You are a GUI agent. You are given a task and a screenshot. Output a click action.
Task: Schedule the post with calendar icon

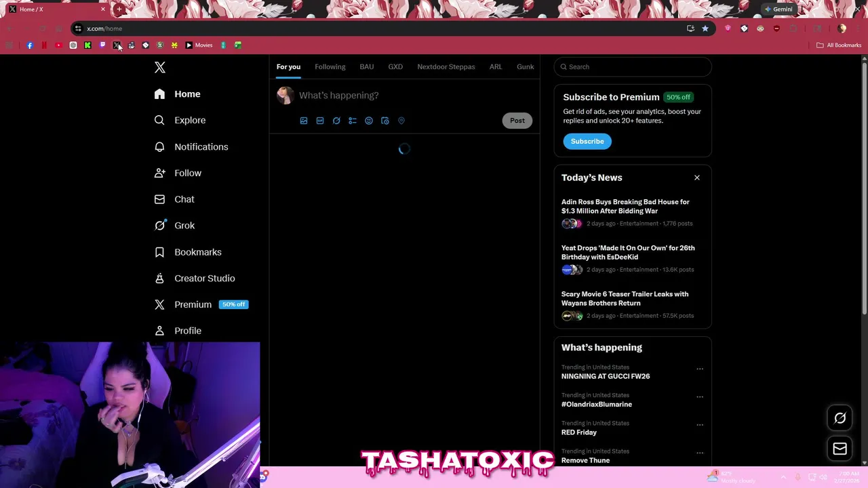coord(385,121)
